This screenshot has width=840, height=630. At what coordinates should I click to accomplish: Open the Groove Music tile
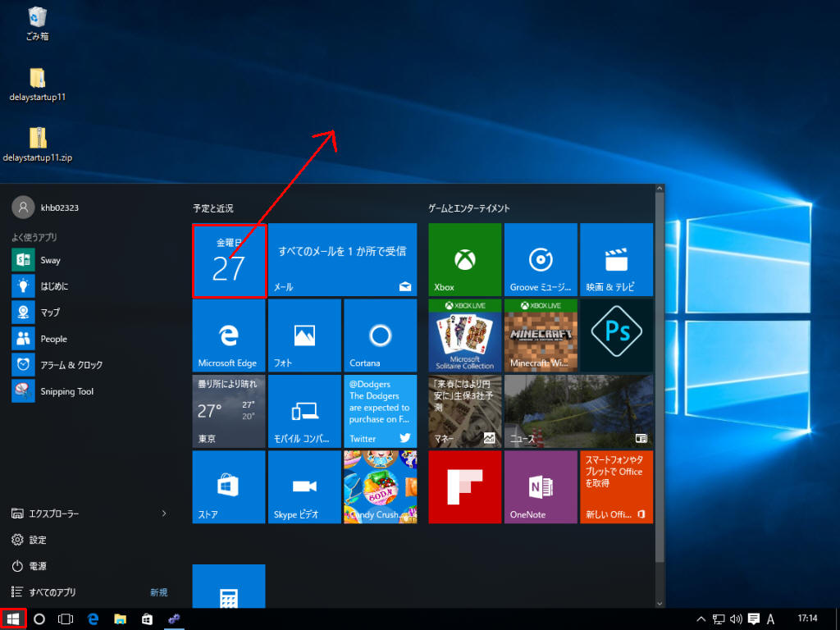(541, 259)
